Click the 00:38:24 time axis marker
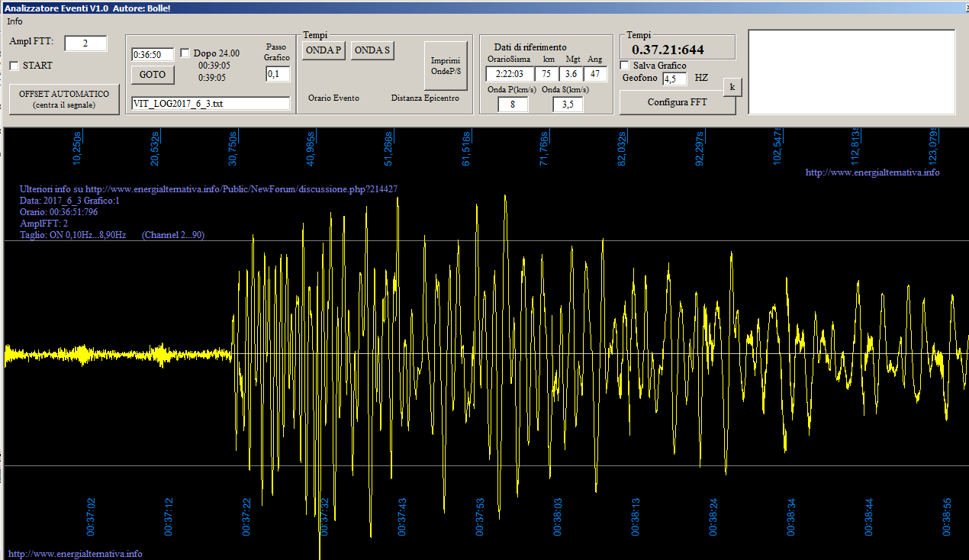 tap(713, 517)
